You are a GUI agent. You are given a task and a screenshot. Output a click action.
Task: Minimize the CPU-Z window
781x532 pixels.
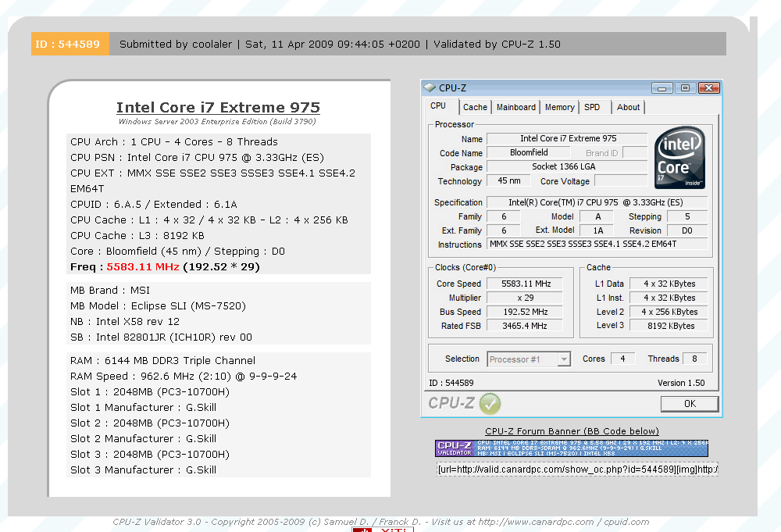click(662, 88)
